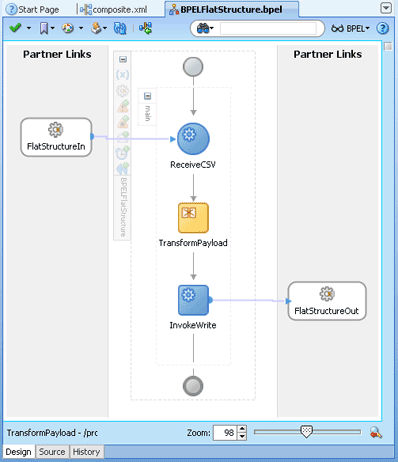Viewport: 398px width, 462px height.
Task: Switch to the Source tab
Action: click(x=52, y=452)
